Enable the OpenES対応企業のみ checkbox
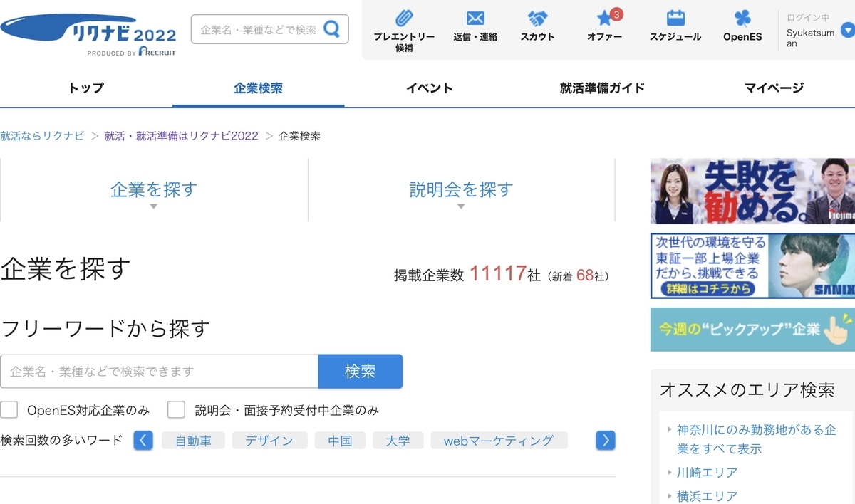The image size is (855, 504). (x=9, y=409)
